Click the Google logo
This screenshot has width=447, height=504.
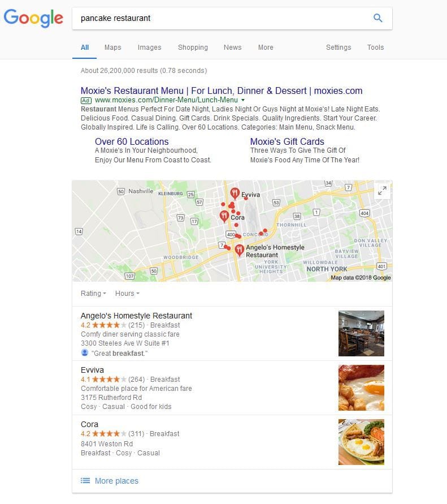33,18
